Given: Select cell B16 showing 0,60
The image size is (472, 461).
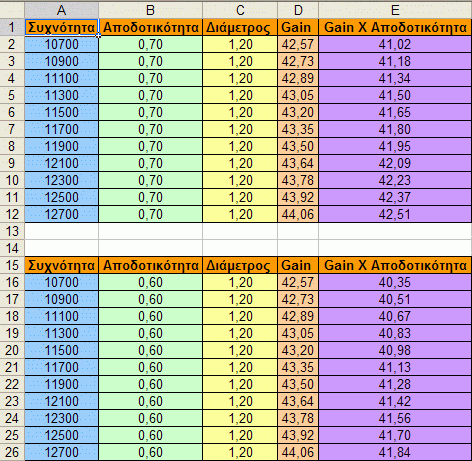Looking at the screenshot, I should coord(150,282).
